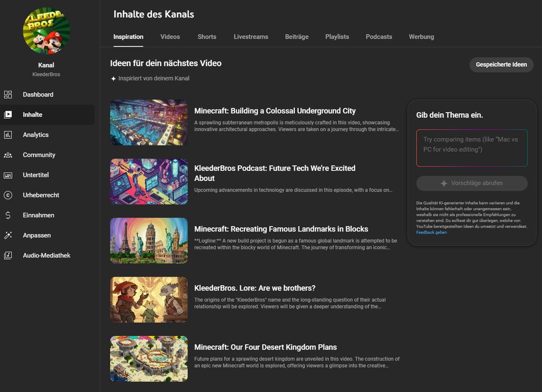Click the Urheberrecht copyright icon
542x392 pixels.
[x=8, y=195]
